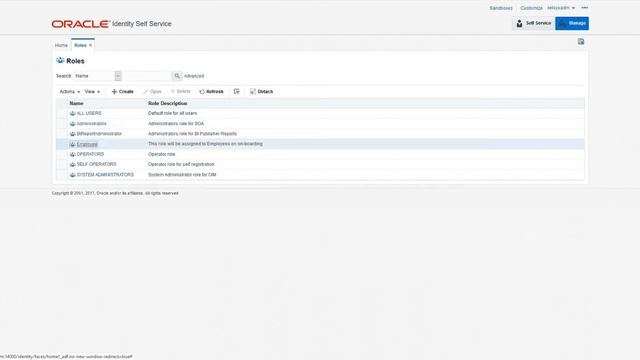Image resolution: width=640 pixels, height=360 pixels.
Task: Open the BIReportAdministrator role link
Action: (x=99, y=133)
